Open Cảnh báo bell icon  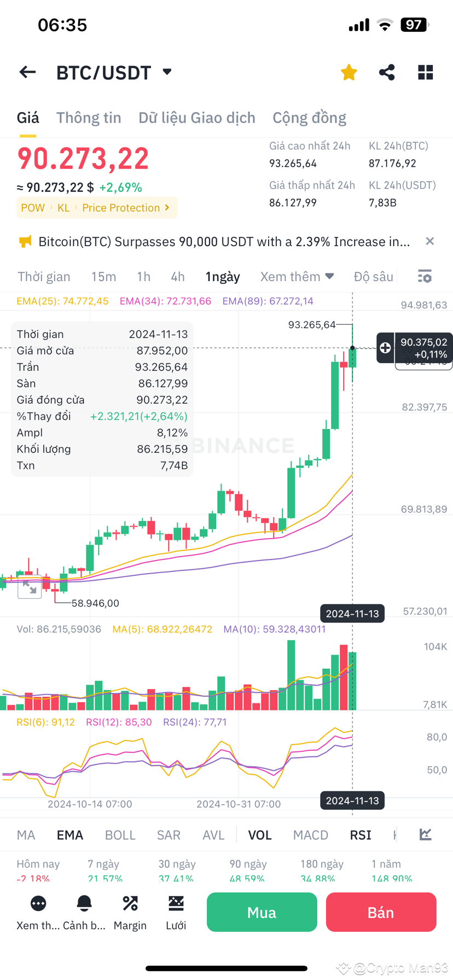click(x=84, y=903)
